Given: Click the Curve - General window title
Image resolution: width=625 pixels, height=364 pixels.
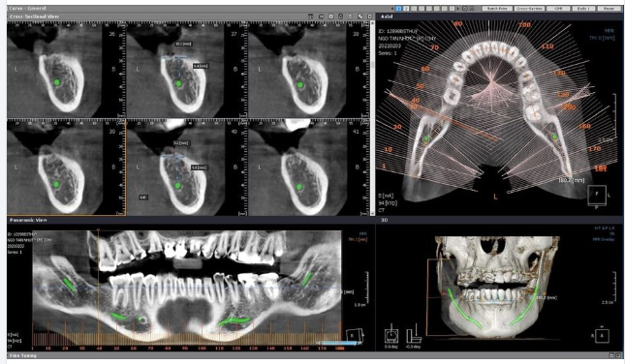Looking at the screenshot, I should tap(27, 8).
